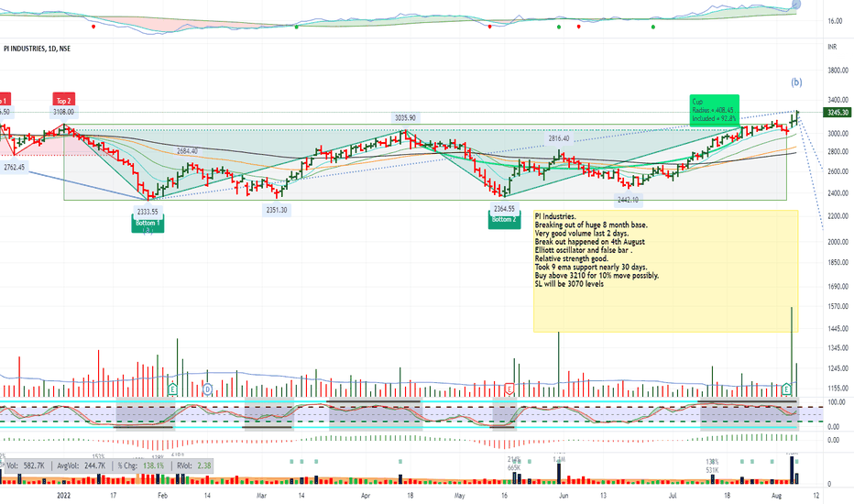The height and width of the screenshot is (504, 854).
Task: Click the Apr label on the date axis
Action: [x=366, y=495]
